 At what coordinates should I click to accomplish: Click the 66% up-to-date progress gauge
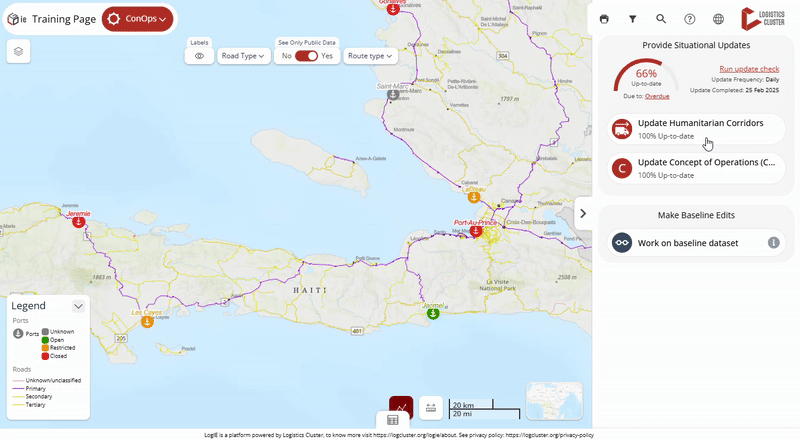[x=646, y=77]
